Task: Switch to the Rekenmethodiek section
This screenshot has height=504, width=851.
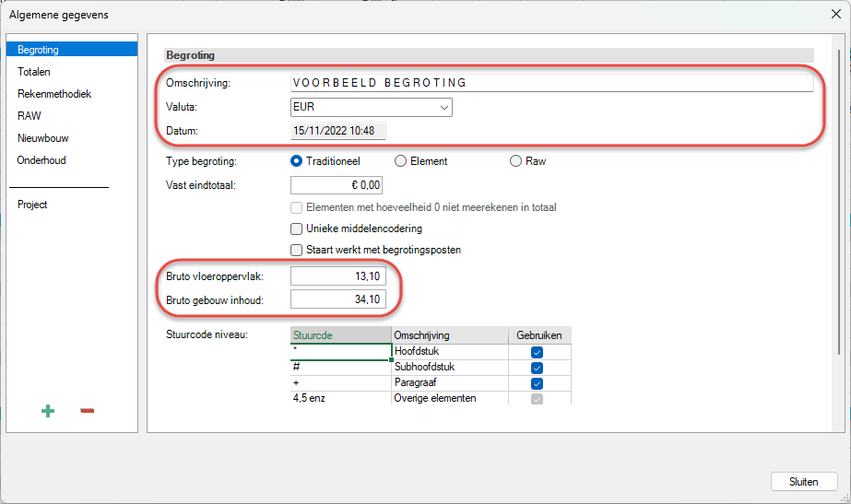Action: click(53, 94)
